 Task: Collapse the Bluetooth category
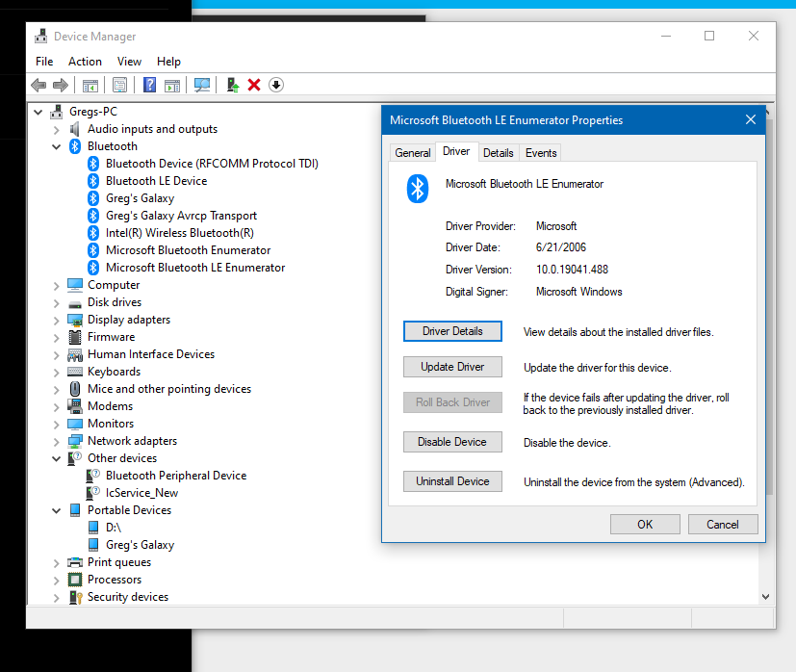click(57, 146)
